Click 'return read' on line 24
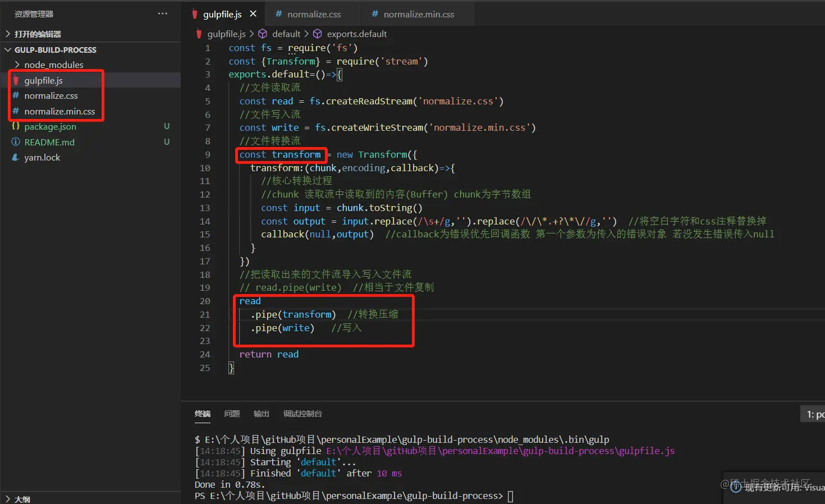 (x=269, y=354)
